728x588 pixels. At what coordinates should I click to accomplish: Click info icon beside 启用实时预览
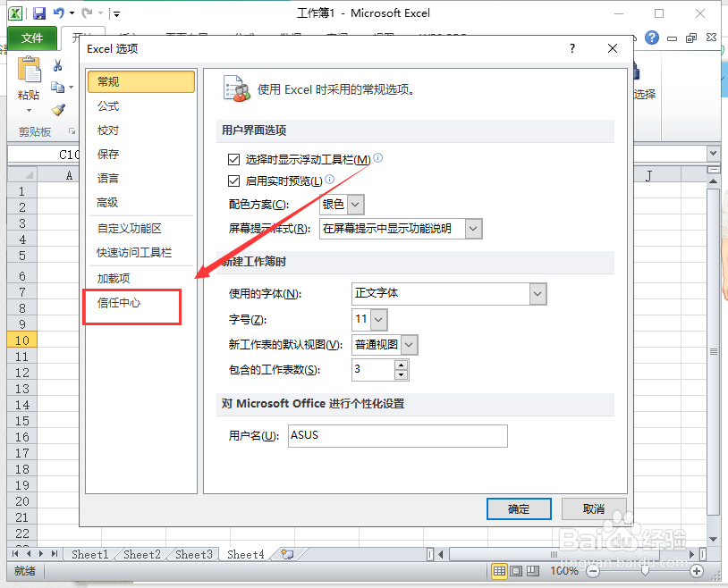[329, 179]
